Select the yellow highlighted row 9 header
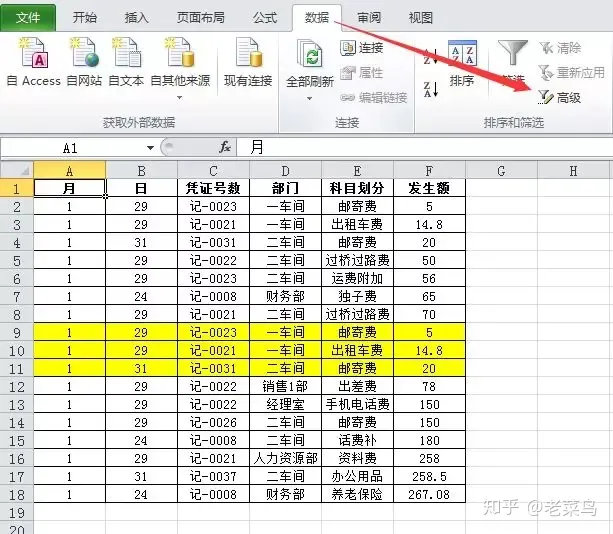 16,332
